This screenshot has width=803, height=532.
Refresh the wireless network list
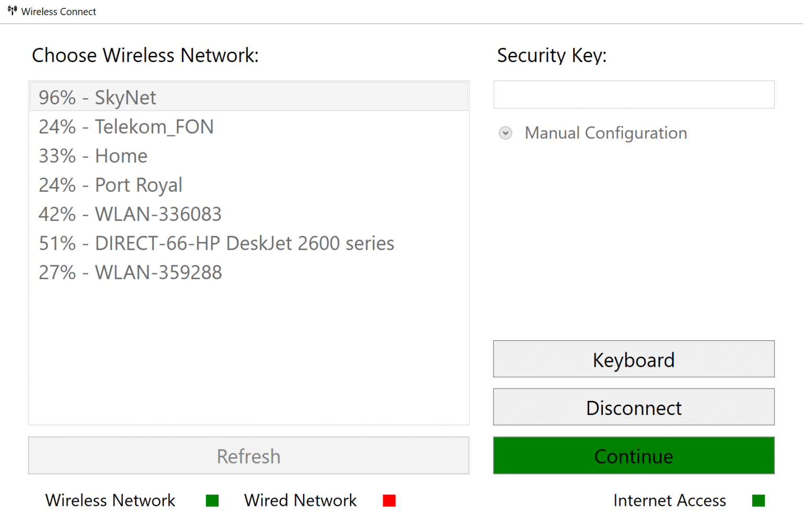(x=248, y=456)
